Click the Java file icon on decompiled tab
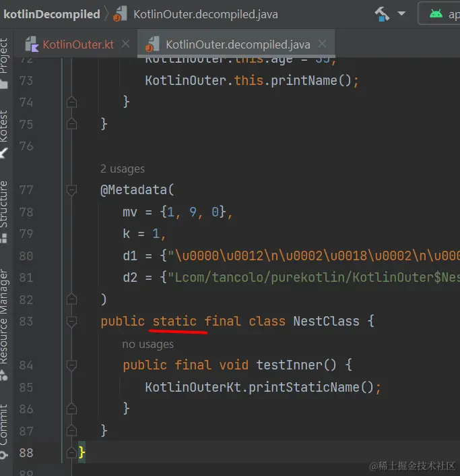This screenshot has width=460, height=476. pyautogui.click(x=152, y=44)
